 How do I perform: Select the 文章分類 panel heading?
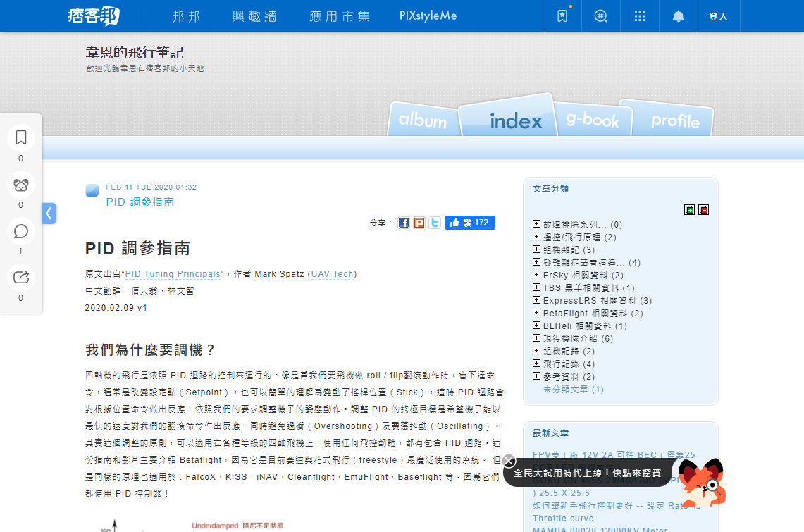[550, 189]
